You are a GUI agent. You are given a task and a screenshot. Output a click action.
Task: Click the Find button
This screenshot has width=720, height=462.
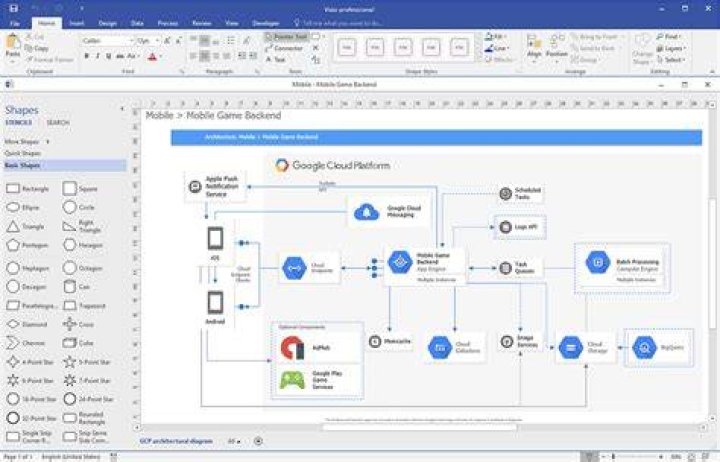(669, 36)
